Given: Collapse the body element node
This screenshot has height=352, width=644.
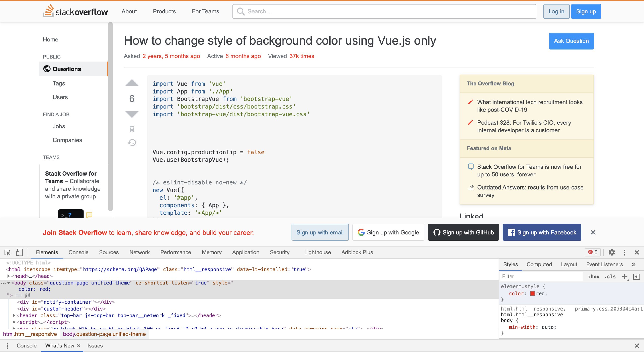Looking at the screenshot, I should pyautogui.click(x=9, y=283).
